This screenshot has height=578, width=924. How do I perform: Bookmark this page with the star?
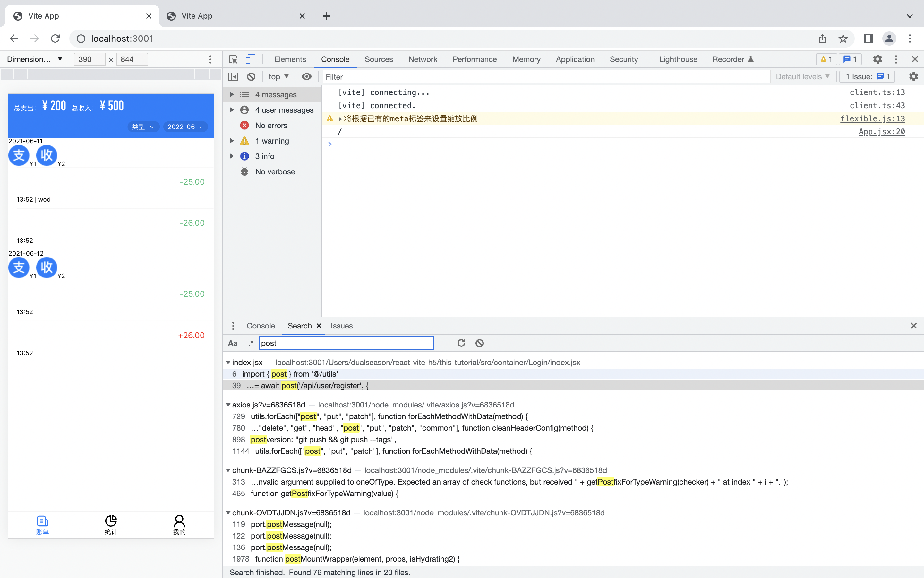point(843,39)
